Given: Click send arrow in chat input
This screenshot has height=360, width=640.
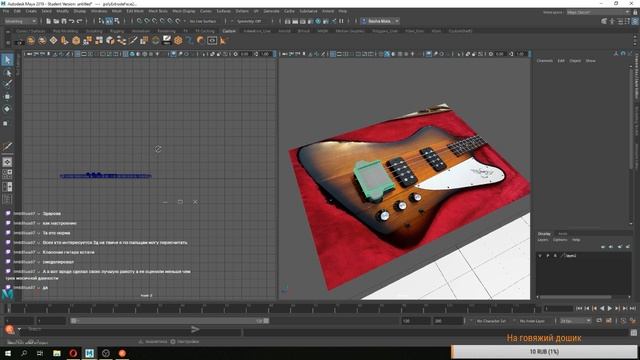Looking at the screenshot, I should pos(195,329).
